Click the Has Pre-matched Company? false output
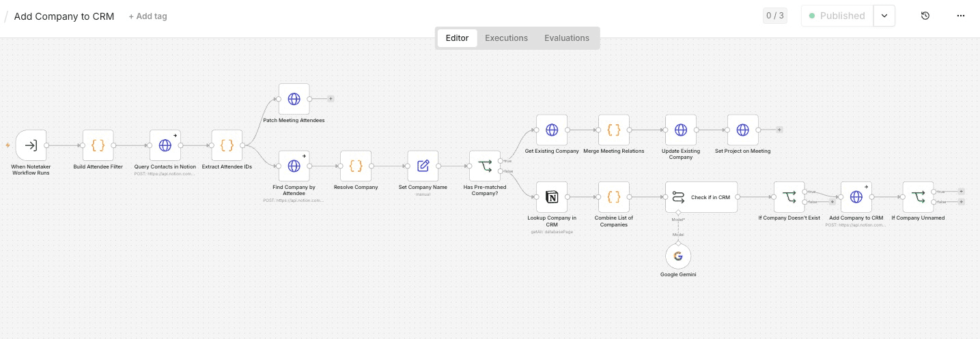980x339 pixels. [x=501, y=171]
